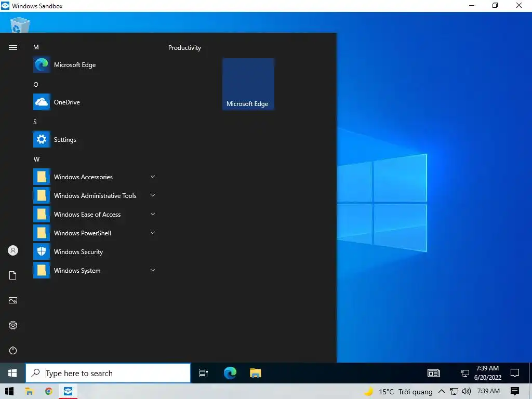Expand Windows Accessories folder chevron
Screen dimensions: 532x399
[153, 177]
